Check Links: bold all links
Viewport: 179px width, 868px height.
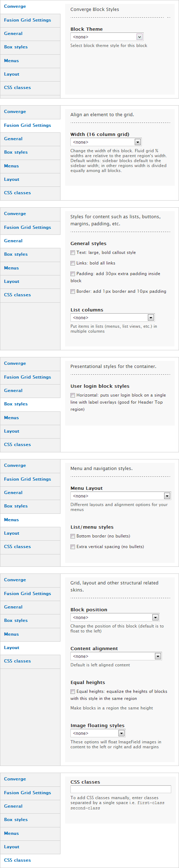73,263
